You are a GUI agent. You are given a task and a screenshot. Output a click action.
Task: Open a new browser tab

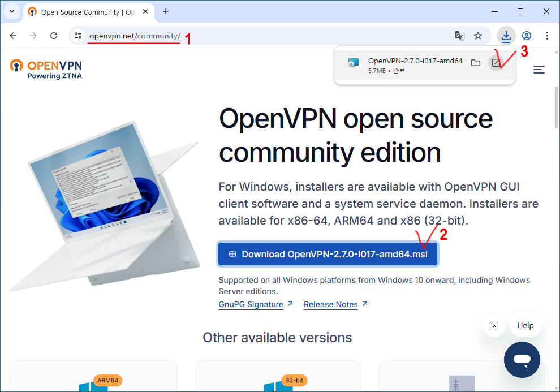pyautogui.click(x=166, y=11)
